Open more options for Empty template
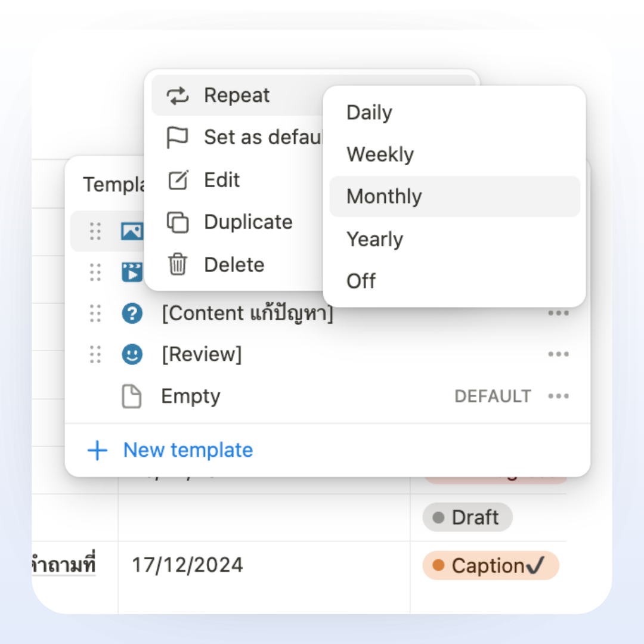This screenshot has height=644, width=644. click(x=558, y=397)
